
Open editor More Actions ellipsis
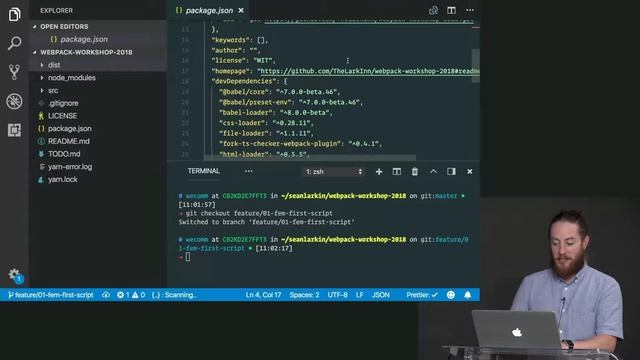pos(470,10)
